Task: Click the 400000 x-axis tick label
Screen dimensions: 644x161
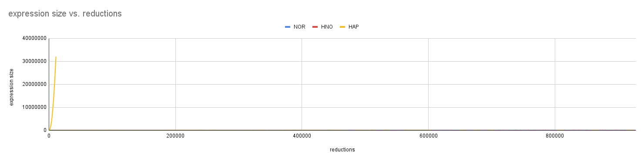Action: click(302, 136)
